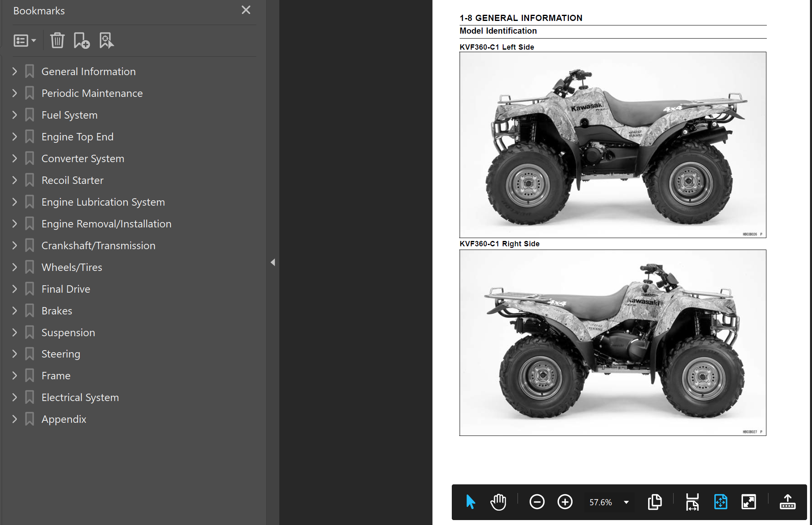The image size is (812, 525).
Task: Go to Brakes bookmark
Action: [x=57, y=311]
